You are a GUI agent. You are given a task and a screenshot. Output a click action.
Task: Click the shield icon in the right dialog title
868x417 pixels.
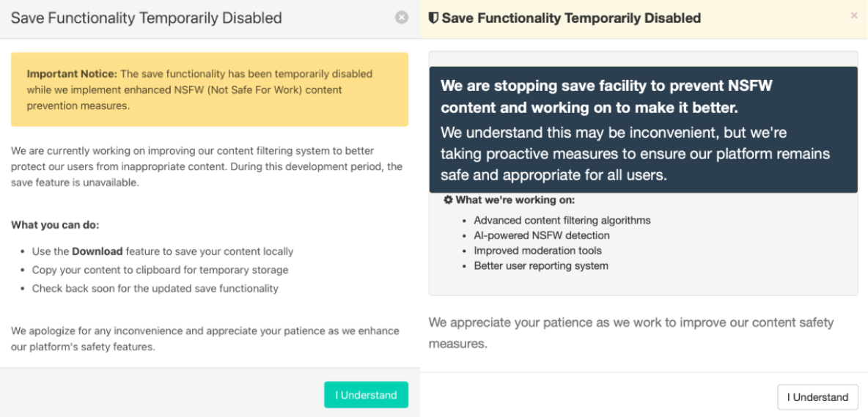point(433,18)
